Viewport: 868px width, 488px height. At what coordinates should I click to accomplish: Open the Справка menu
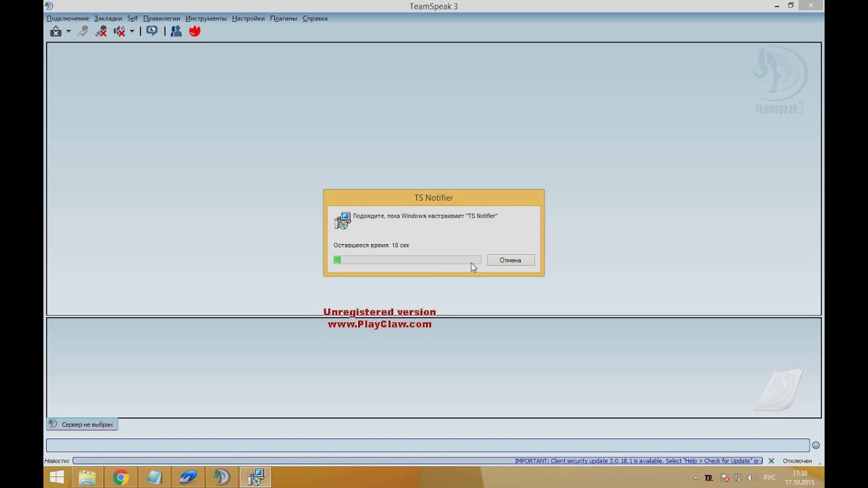click(315, 18)
